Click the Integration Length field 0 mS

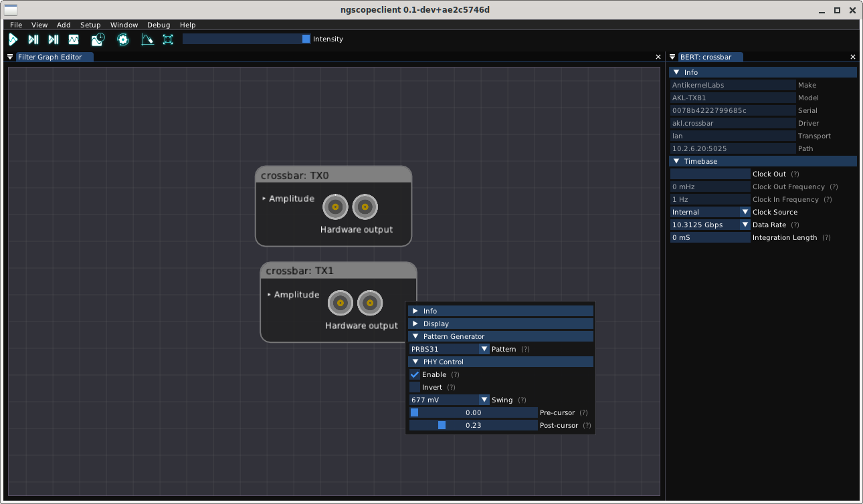(x=710, y=237)
